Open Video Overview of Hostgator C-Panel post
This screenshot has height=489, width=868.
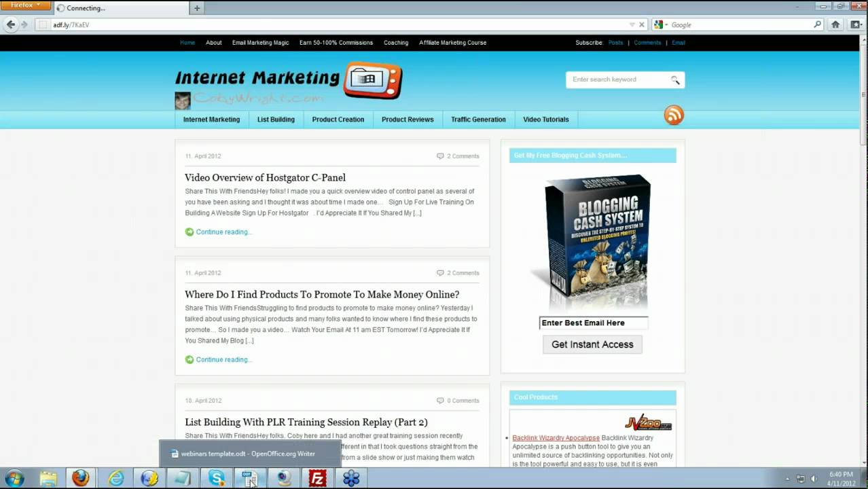click(265, 177)
